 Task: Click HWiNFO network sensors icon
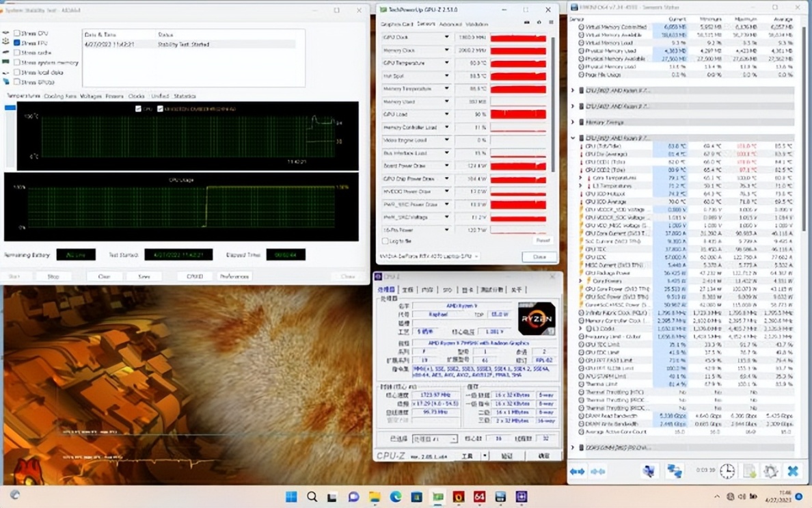[674, 471]
